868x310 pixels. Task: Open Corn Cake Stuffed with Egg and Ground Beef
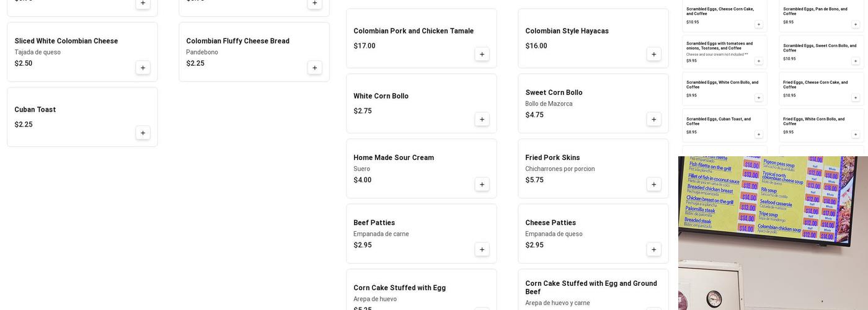(x=591, y=287)
